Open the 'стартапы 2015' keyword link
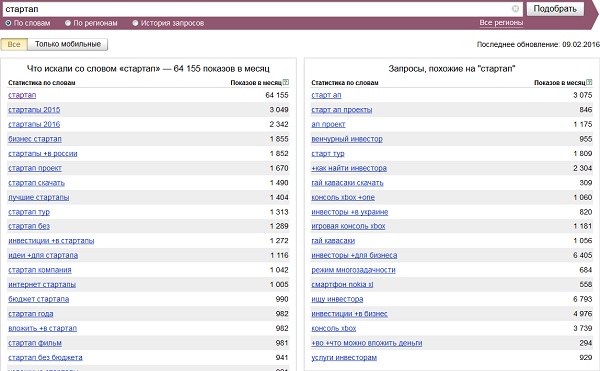The image size is (600, 371). [34, 110]
